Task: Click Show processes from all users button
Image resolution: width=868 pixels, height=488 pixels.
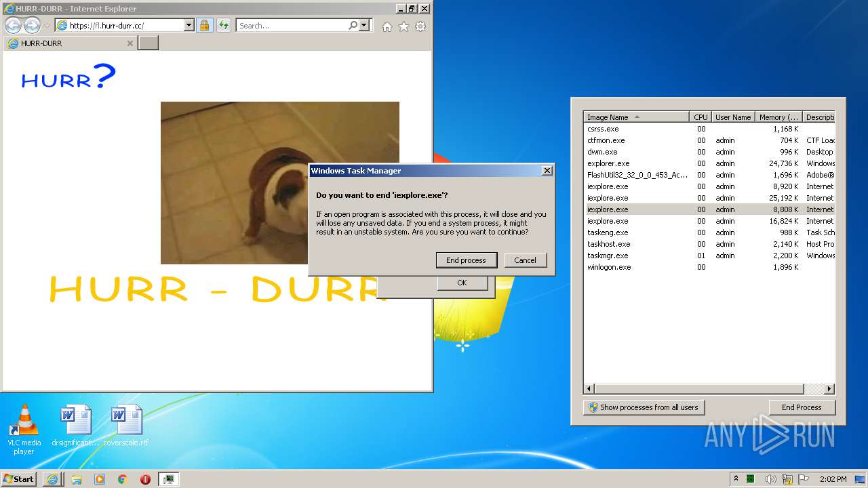Action: point(644,407)
